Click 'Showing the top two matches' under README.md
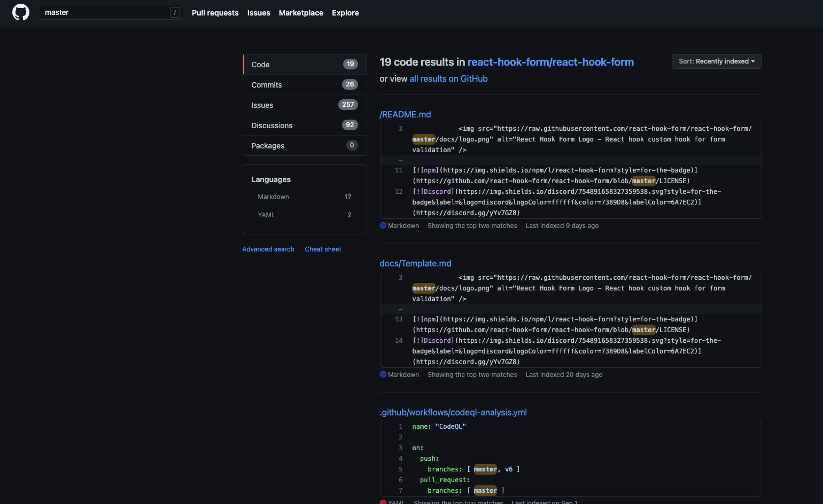Screen dimensions: 823x504 472,226
